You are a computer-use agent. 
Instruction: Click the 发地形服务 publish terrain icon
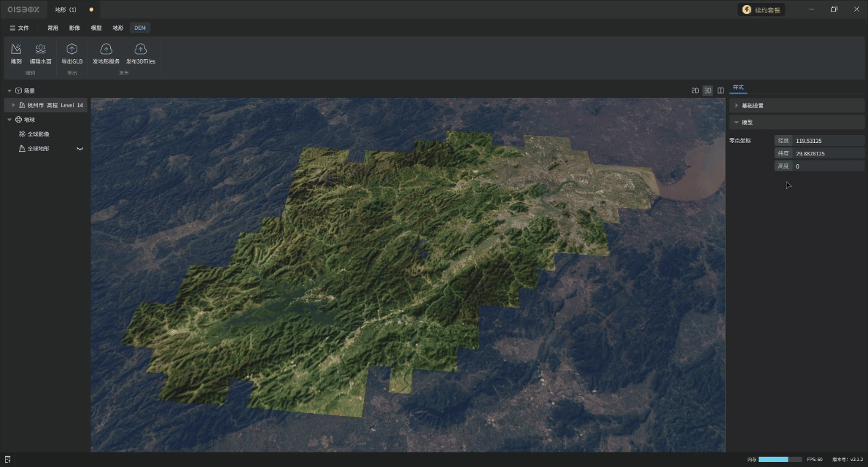(106, 50)
